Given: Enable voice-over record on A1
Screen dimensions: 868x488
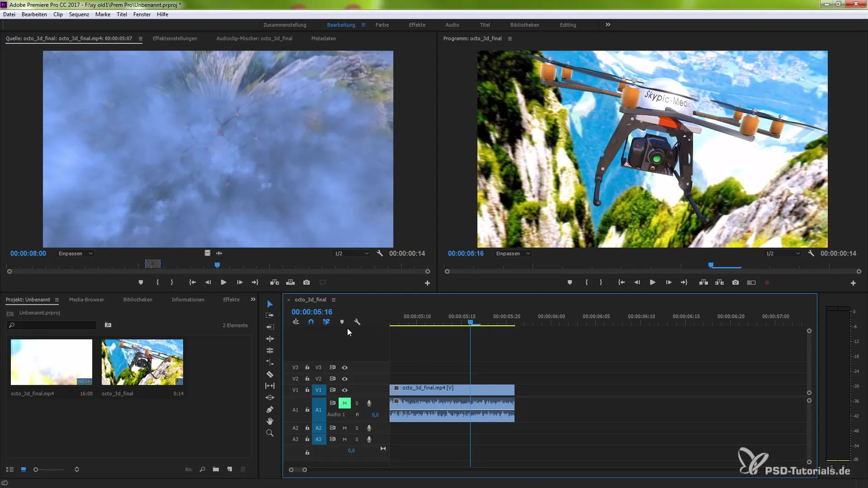Looking at the screenshot, I should [369, 403].
